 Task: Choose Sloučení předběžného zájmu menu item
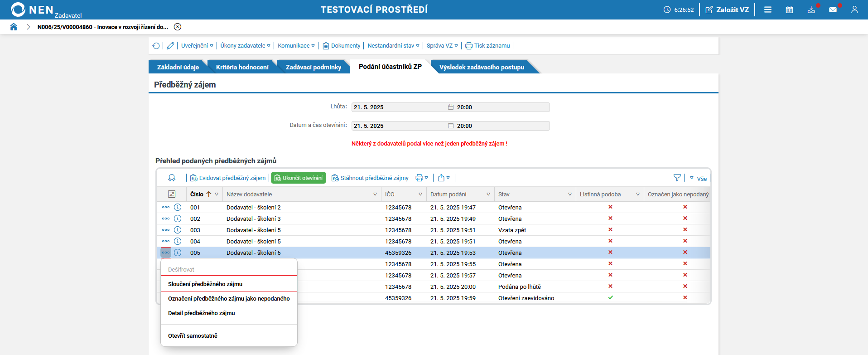click(x=229, y=284)
